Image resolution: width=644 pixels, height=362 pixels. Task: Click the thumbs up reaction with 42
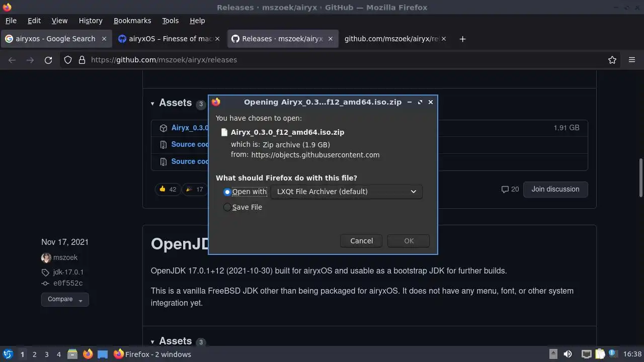(x=168, y=190)
